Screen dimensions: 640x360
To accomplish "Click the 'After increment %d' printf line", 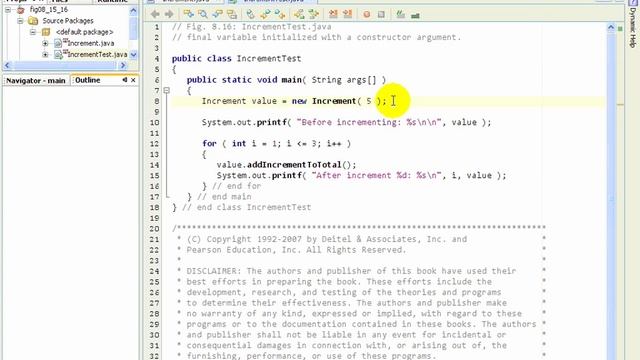I will 361,176.
